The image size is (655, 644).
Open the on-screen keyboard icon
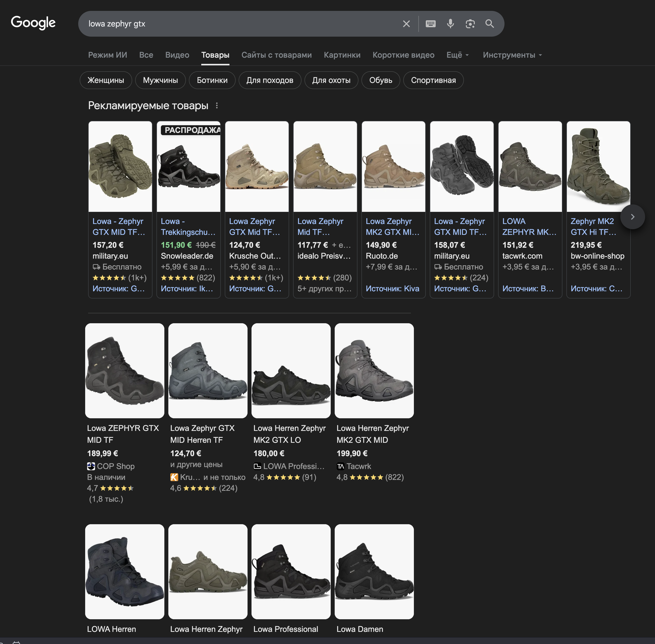[430, 24]
